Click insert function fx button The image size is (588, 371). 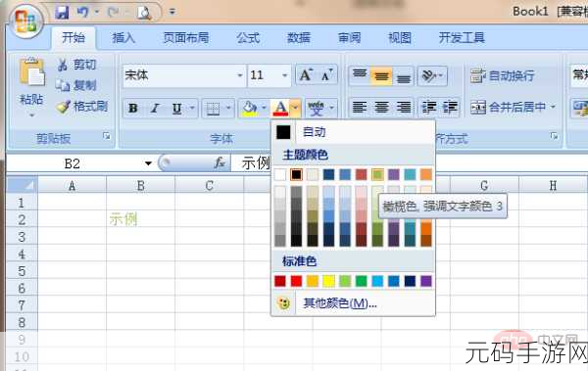(220, 163)
